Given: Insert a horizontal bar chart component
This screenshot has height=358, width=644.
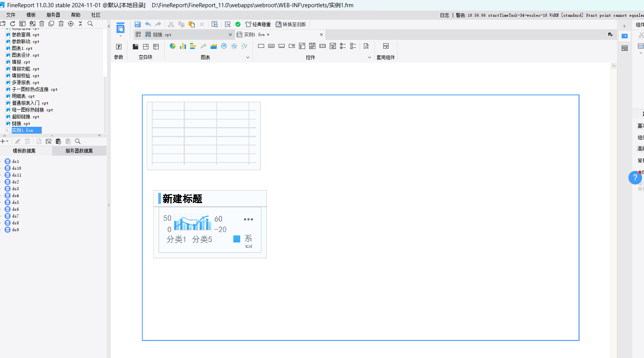Looking at the screenshot, I should (x=193, y=46).
